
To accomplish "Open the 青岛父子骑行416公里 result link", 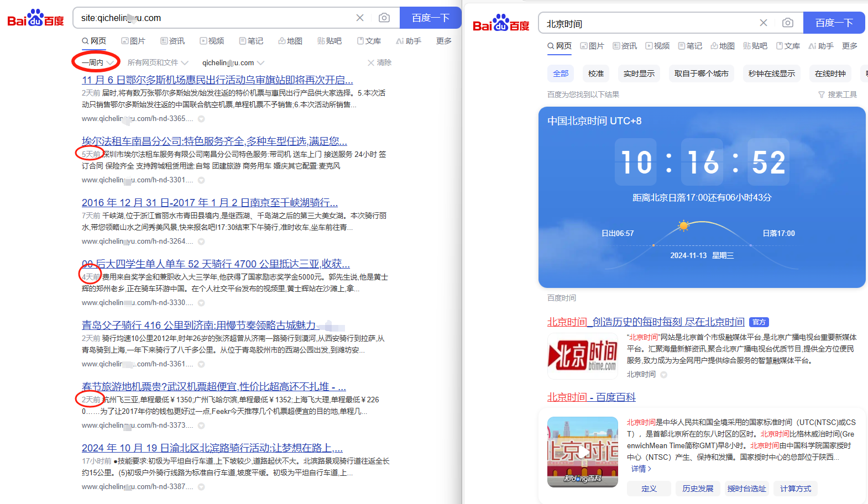I will point(199,326).
